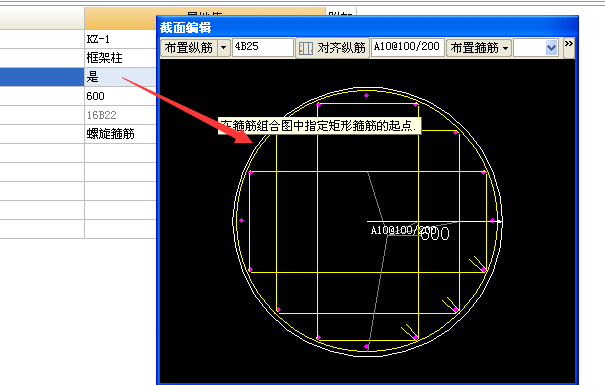605x385 pixels.
Task: Click the bottommost magenta rebar point
Action: [366, 347]
